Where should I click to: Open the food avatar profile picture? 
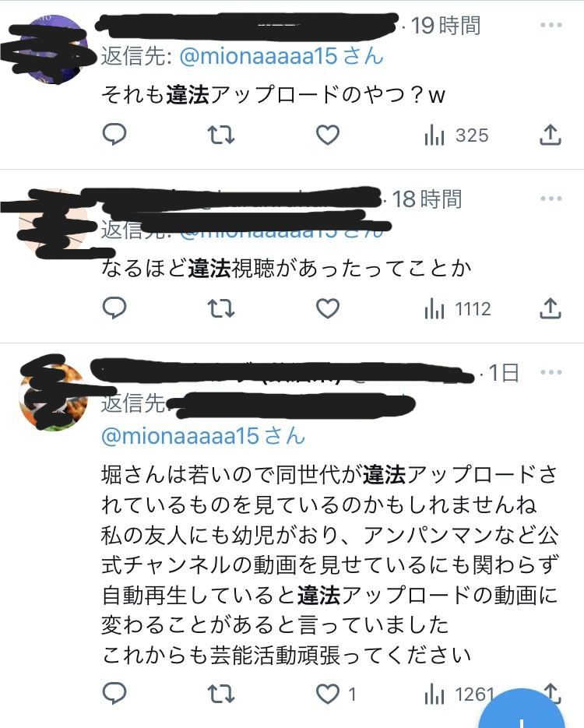[54, 396]
